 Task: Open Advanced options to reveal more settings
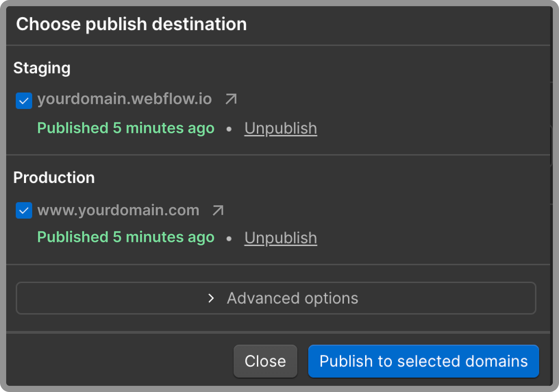(276, 298)
